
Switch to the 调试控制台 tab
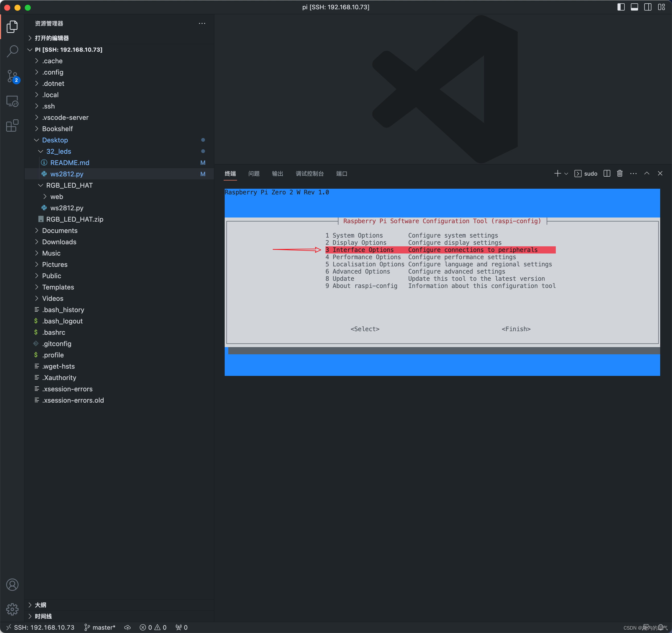click(310, 174)
